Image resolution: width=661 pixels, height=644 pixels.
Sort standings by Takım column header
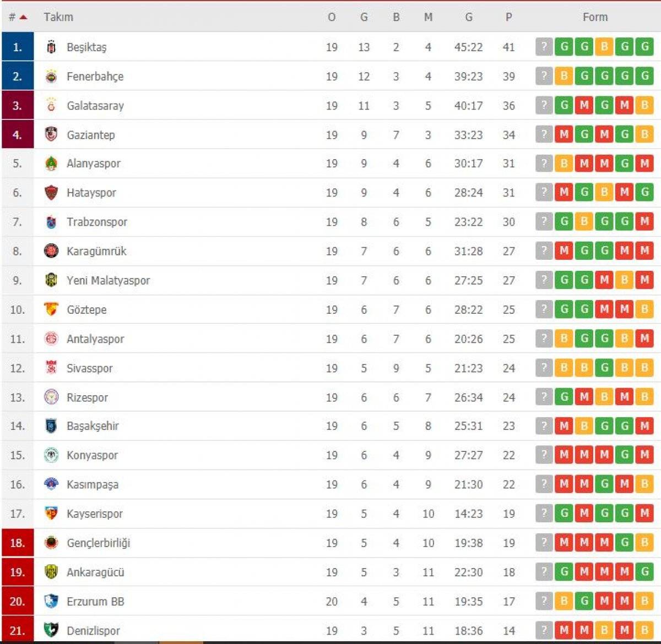[58, 17]
